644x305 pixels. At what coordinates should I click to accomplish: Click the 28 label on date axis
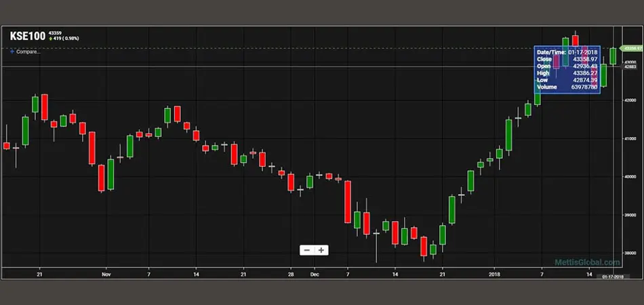pos(291,274)
